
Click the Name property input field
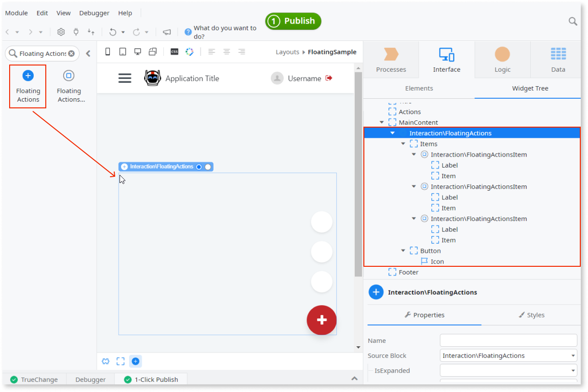pos(508,340)
